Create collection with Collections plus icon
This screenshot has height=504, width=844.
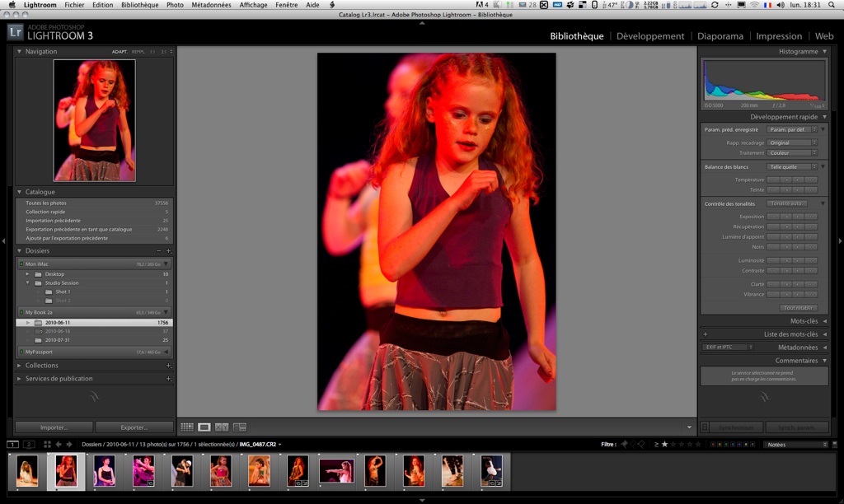pos(168,366)
